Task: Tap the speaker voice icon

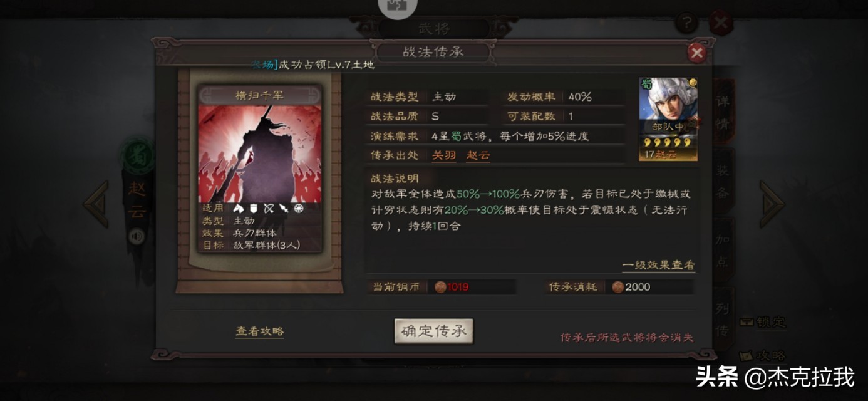Action: point(136,236)
